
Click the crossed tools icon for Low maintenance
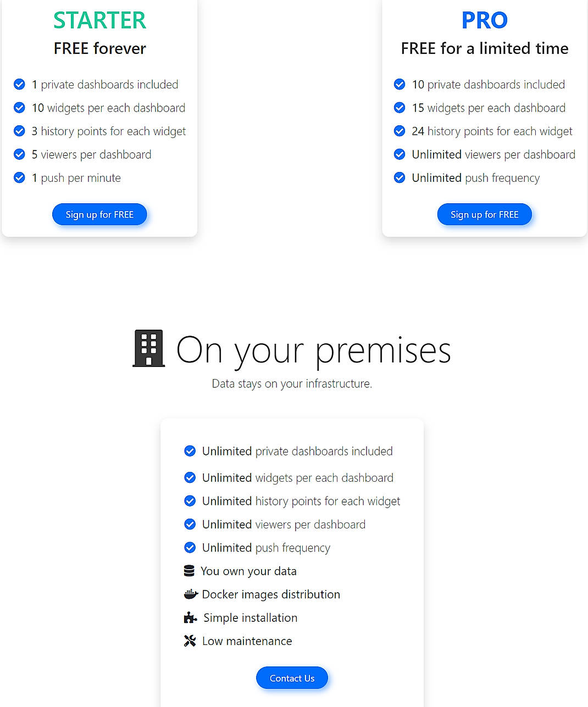[x=190, y=641]
